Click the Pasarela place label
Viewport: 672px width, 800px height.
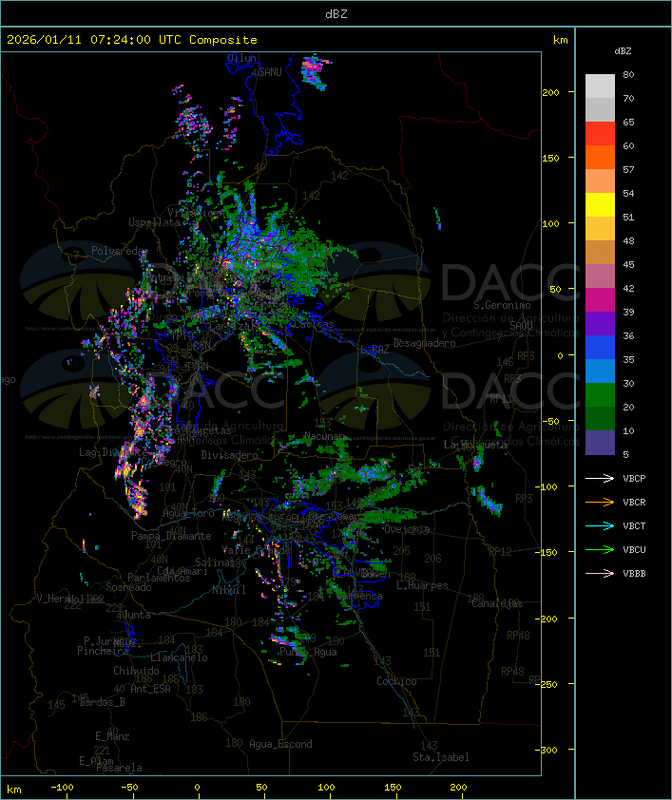(x=119, y=768)
